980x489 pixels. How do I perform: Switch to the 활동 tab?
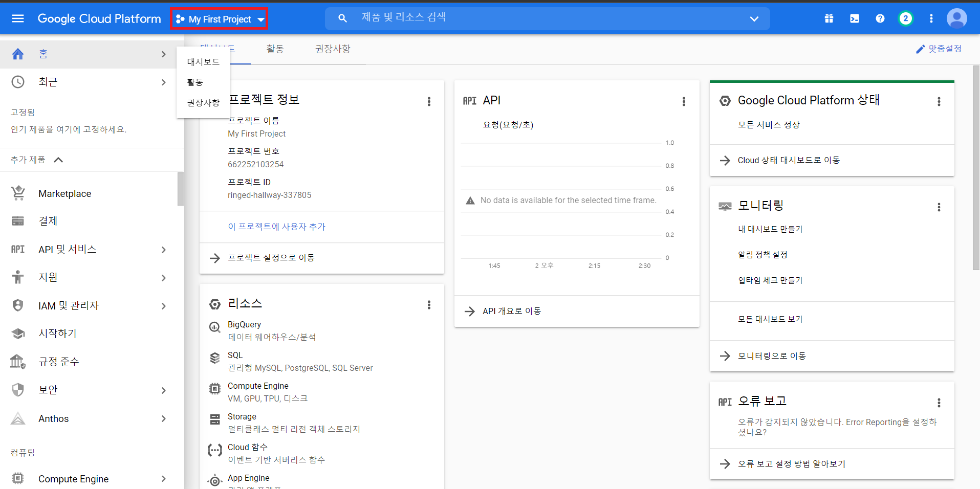[275, 49]
